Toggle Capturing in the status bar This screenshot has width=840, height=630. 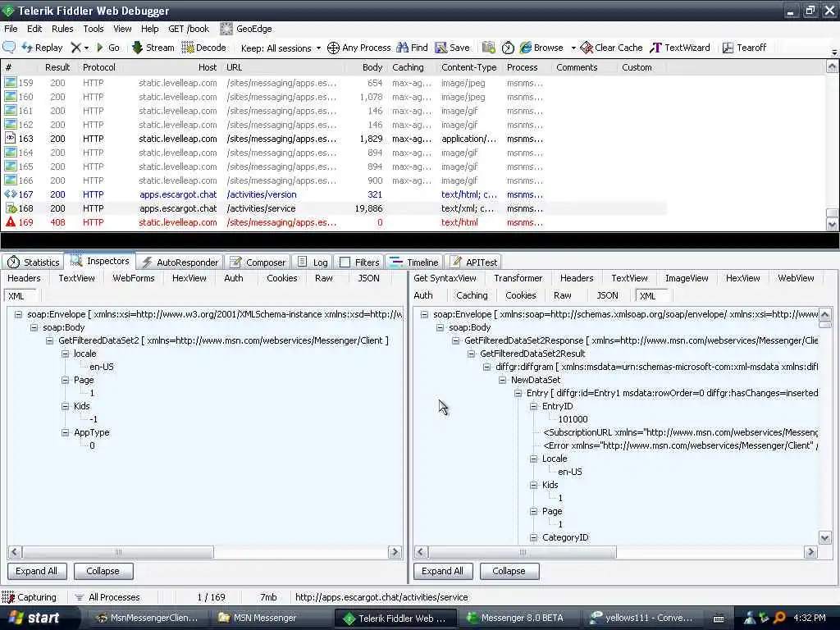30,597
